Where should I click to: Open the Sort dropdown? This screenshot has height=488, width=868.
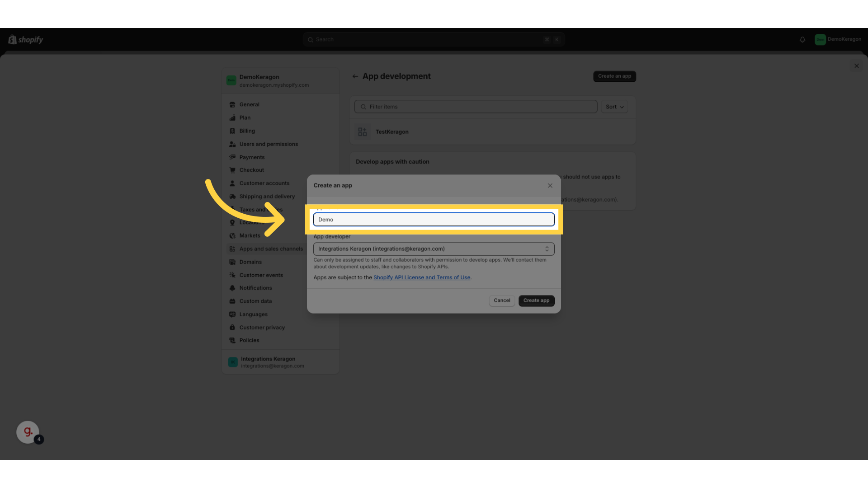(614, 107)
